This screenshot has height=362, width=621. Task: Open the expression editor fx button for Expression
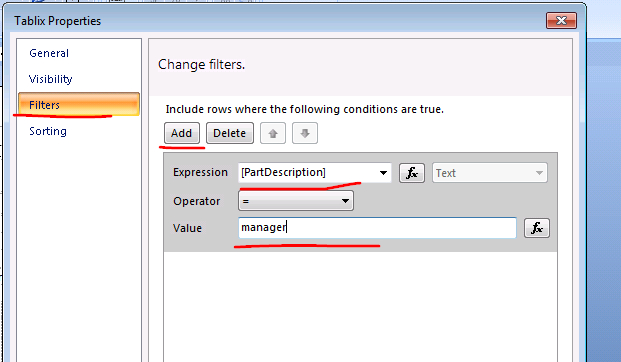[412, 173]
